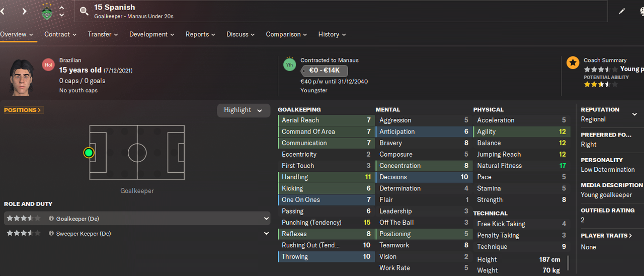The image size is (644, 276).
Task: Go back with the left arrow
Action: pyautogui.click(x=3, y=11)
